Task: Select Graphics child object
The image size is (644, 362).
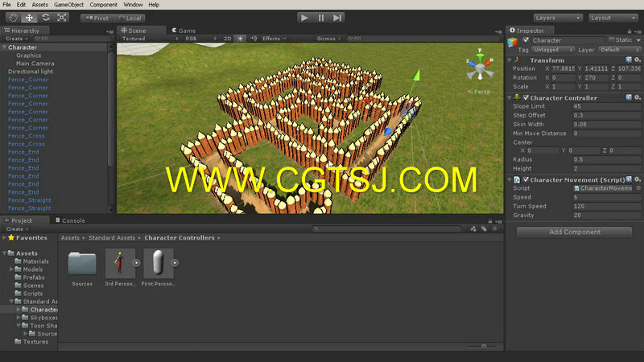Action: click(x=28, y=56)
